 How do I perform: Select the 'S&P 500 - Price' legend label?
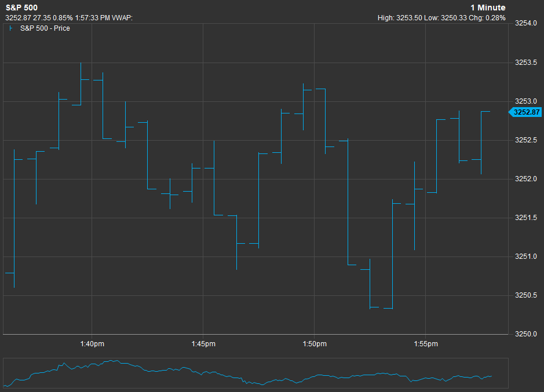tap(45, 28)
